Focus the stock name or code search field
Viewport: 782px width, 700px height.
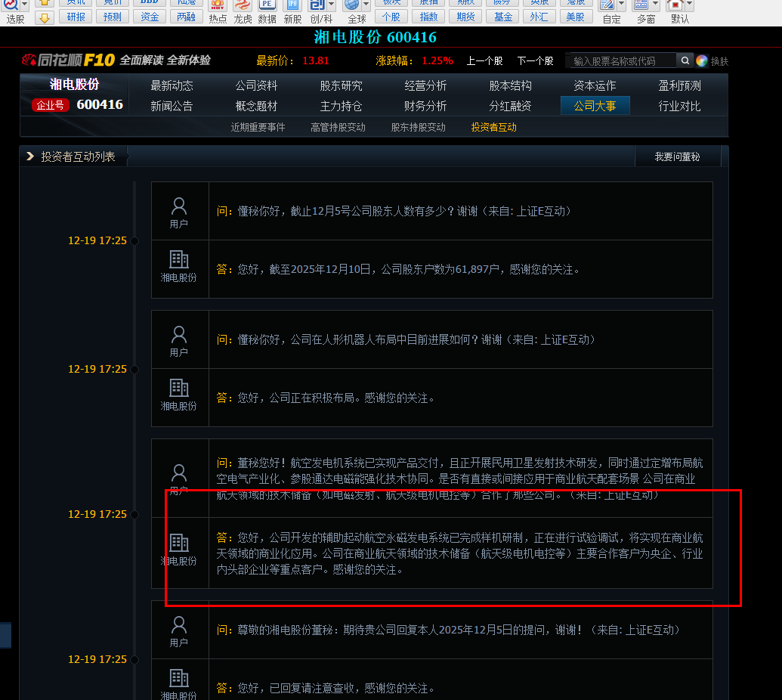point(621,61)
